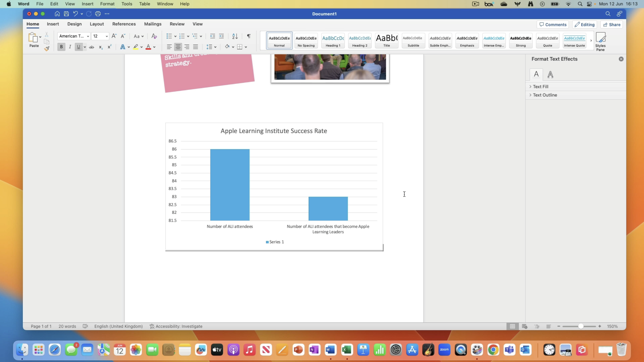The width and height of the screenshot is (644, 362).
Task: Open search with the magnifier in Word title bar
Action: (608, 14)
